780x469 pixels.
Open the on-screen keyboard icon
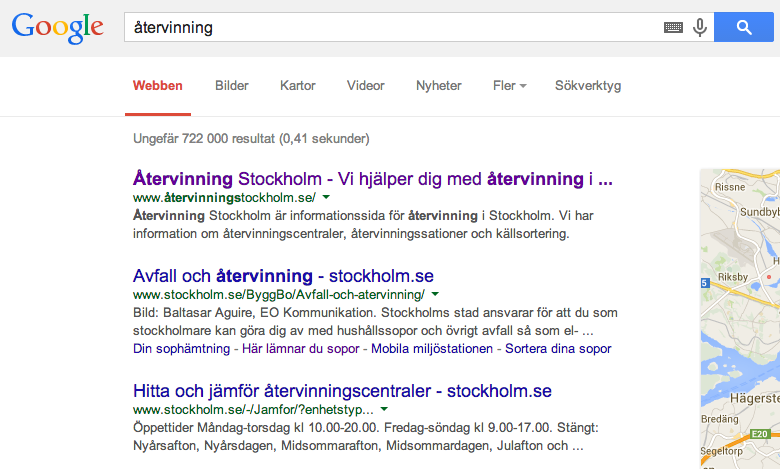[673, 27]
